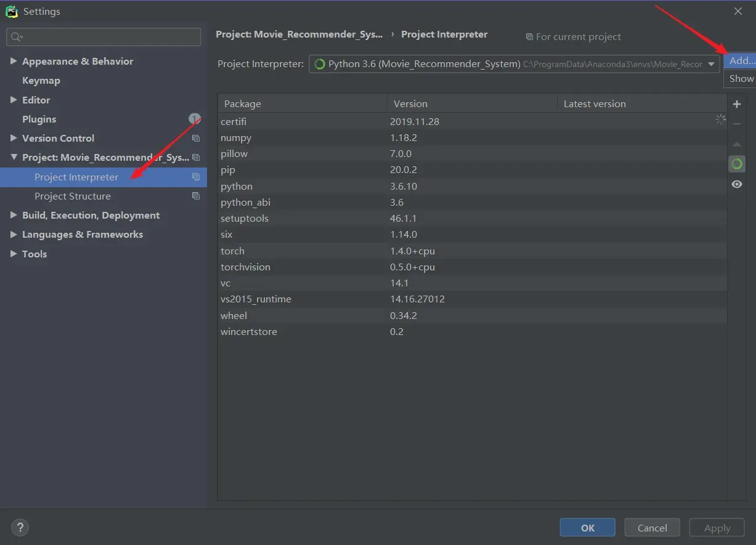This screenshot has width=756, height=545.
Task: Click the OK button
Action: 587,528
